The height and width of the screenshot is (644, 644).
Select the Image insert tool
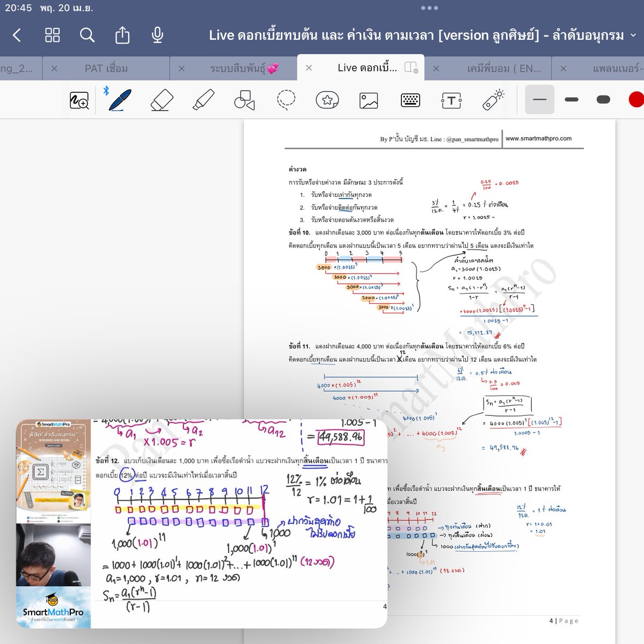pos(369,100)
